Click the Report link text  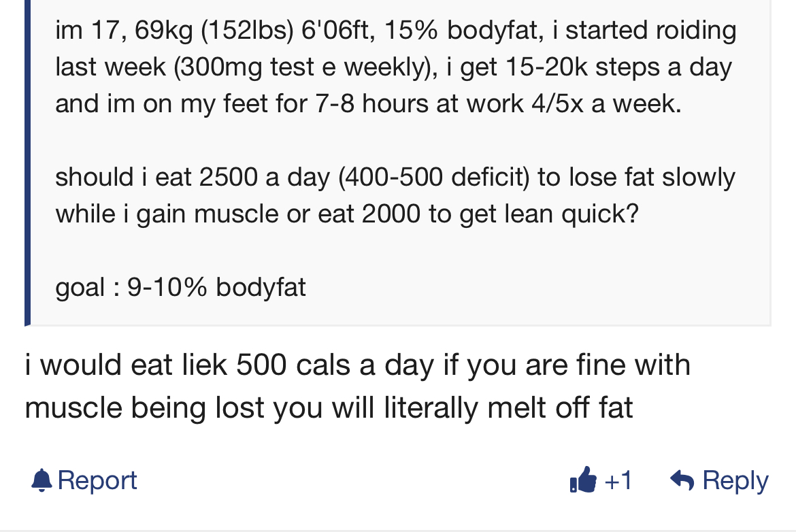[x=97, y=480]
